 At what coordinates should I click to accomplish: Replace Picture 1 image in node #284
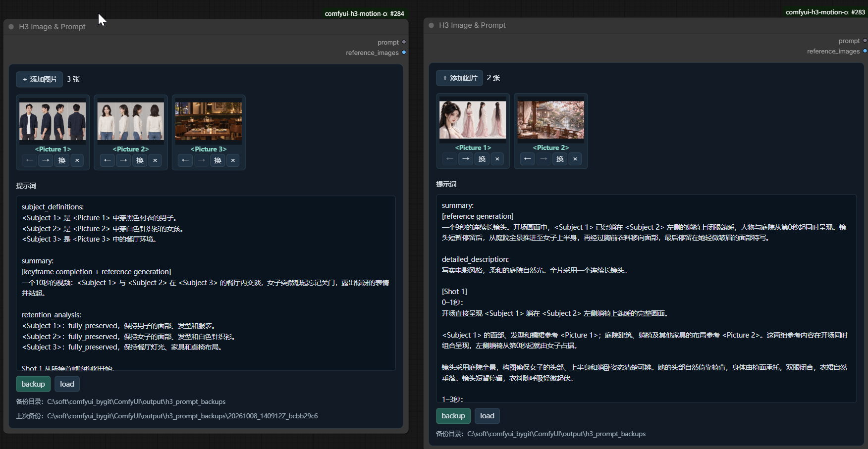coord(61,160)
